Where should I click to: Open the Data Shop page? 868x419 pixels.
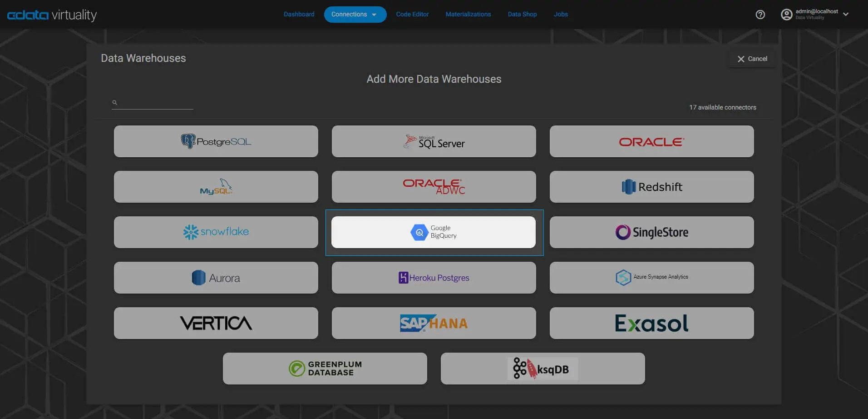522,15
